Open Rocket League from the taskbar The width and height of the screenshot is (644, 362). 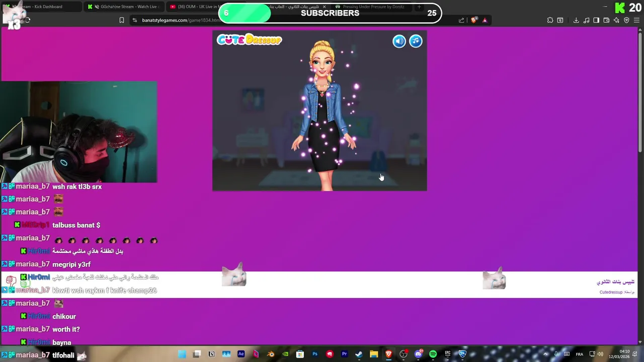[462, 354]
